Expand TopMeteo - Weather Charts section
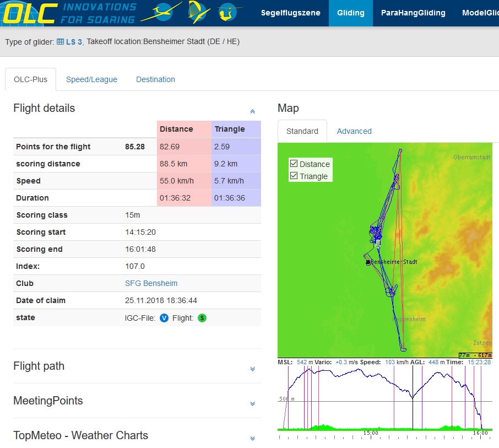 [x=252, y=439]
